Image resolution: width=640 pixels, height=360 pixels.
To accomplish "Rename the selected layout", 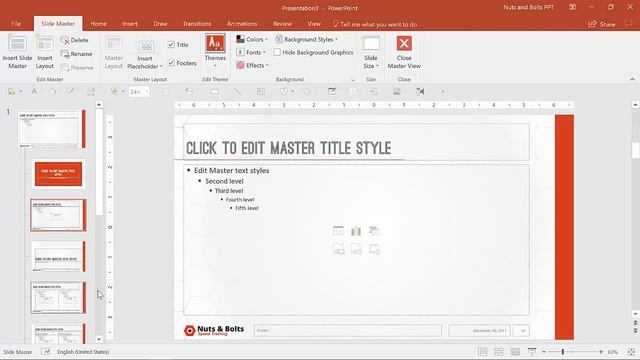I will [x=76, y=53].
